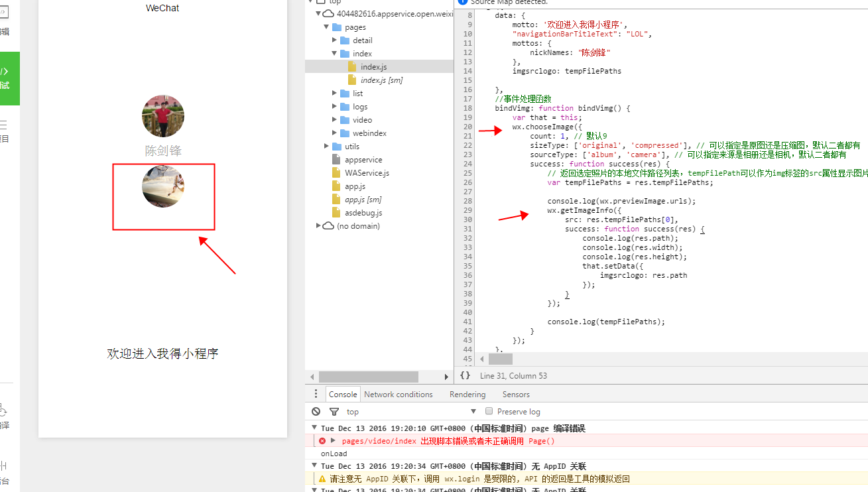Screen dimensions: 868x492
Task: Click the detail folder icon
Action: pyautogui.click(x=345, y=40)
